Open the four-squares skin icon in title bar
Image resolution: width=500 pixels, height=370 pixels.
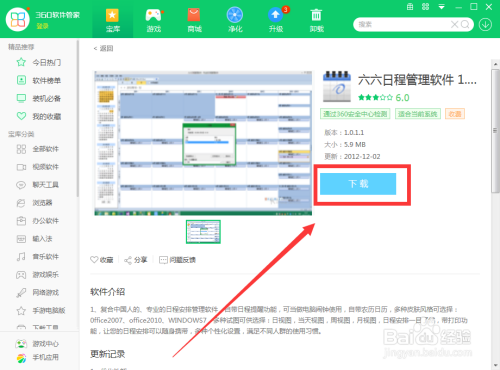425,7
